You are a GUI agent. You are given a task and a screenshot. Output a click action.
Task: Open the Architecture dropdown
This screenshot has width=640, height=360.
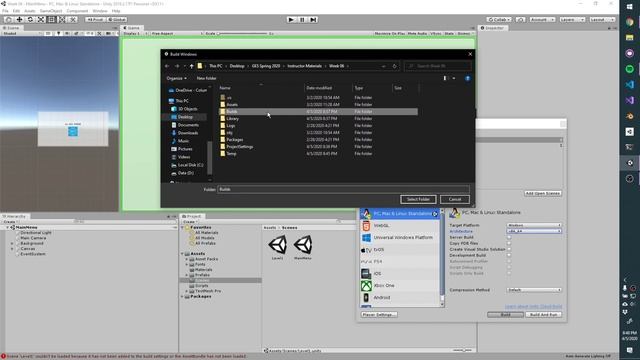click(534, 231)
